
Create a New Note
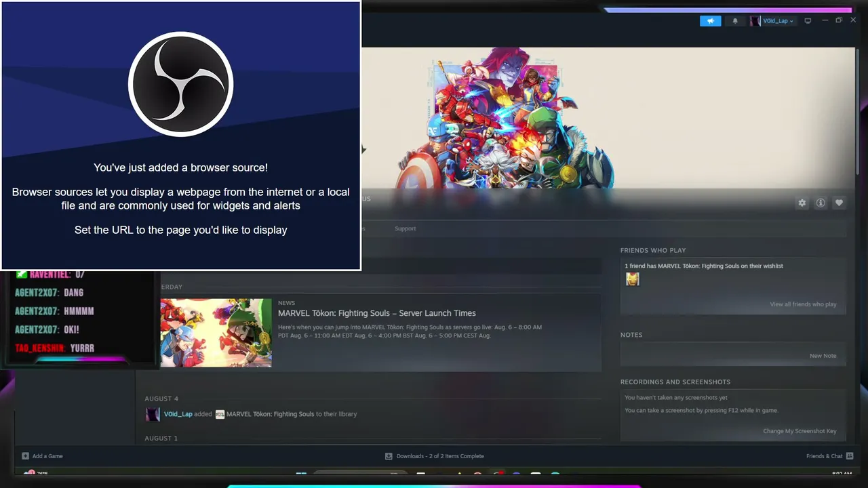(x=823, y=356)
